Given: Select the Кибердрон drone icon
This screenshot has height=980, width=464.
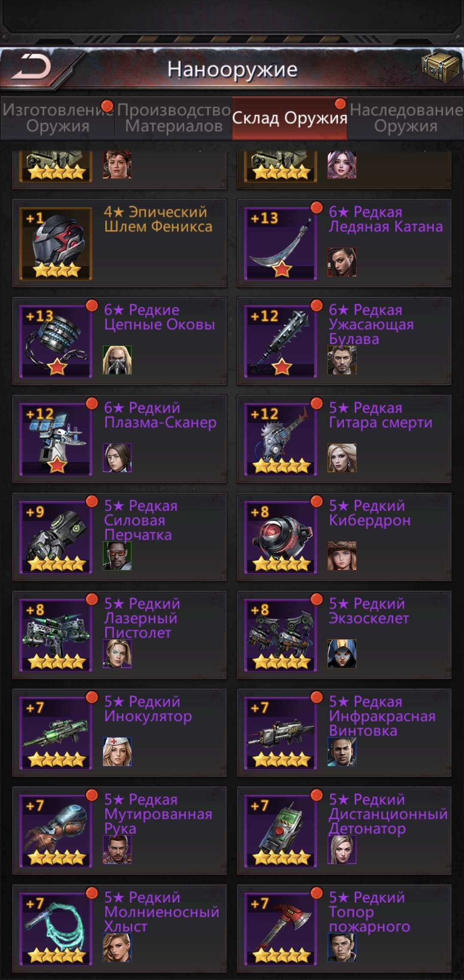Looking at the screenshot, I should tap(281, 538).
